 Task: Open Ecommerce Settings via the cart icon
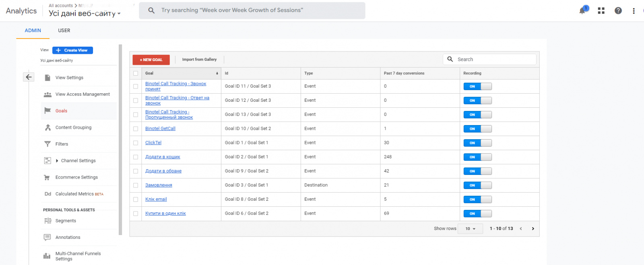(x=47, y=177)
